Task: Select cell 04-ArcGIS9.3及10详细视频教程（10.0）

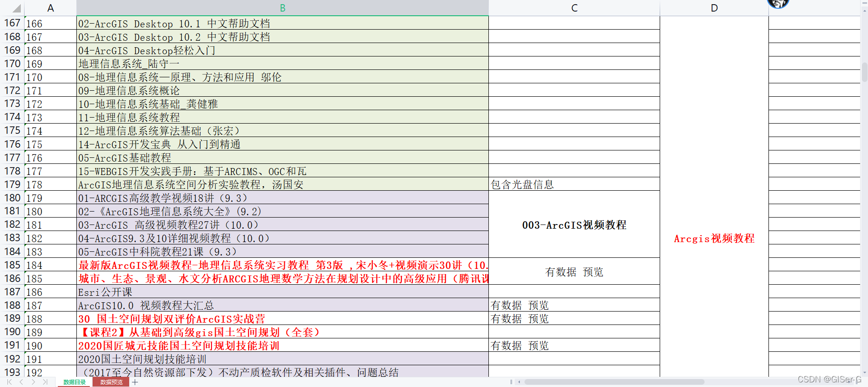Action: [x=282, y=238]
